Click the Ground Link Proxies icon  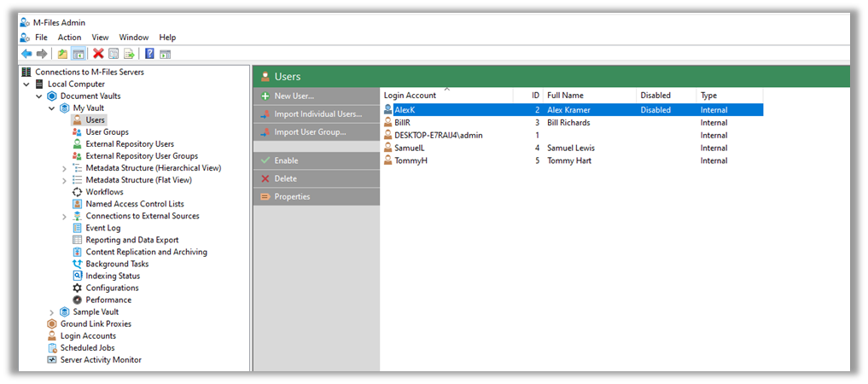click(x=52, y=323)
